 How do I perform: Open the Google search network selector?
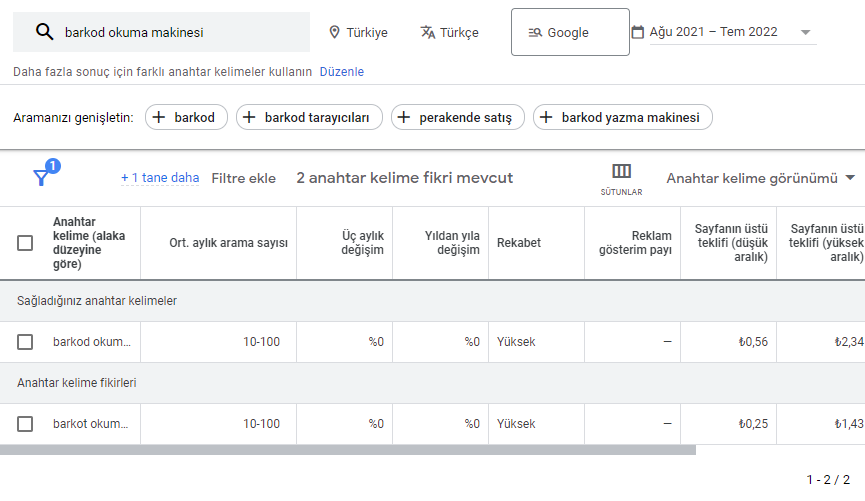570,32
